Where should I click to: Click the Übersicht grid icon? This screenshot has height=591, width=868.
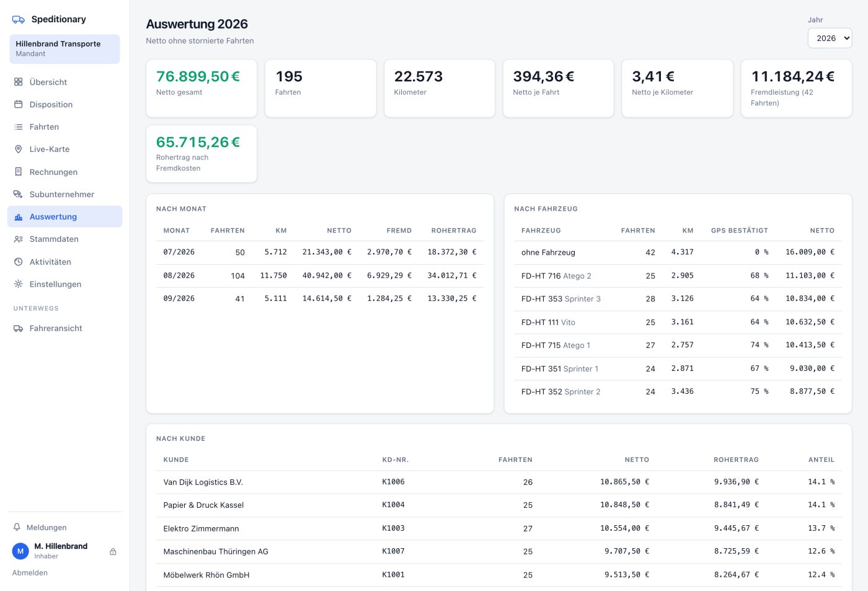[x=19, y=82]
